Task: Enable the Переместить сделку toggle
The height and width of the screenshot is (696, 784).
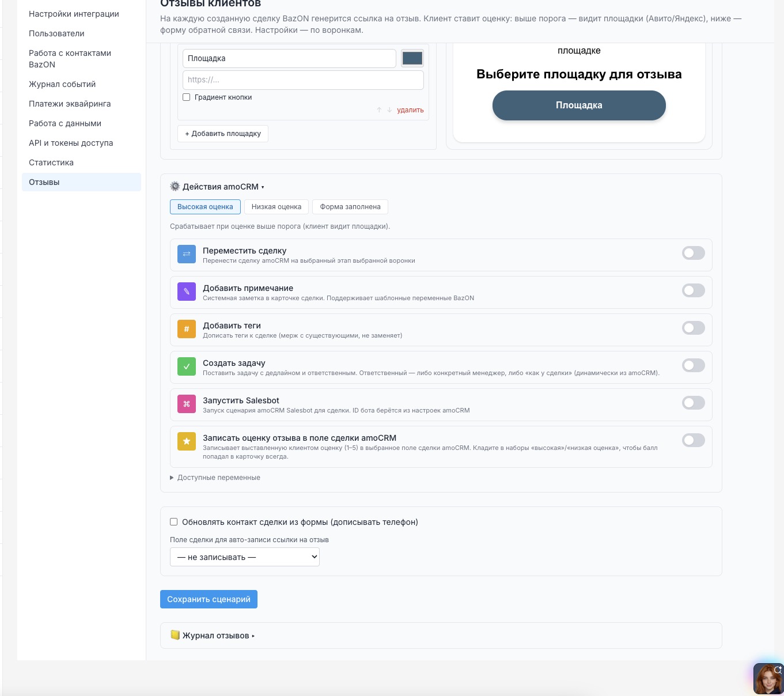Action: click(x=694, y=253)
